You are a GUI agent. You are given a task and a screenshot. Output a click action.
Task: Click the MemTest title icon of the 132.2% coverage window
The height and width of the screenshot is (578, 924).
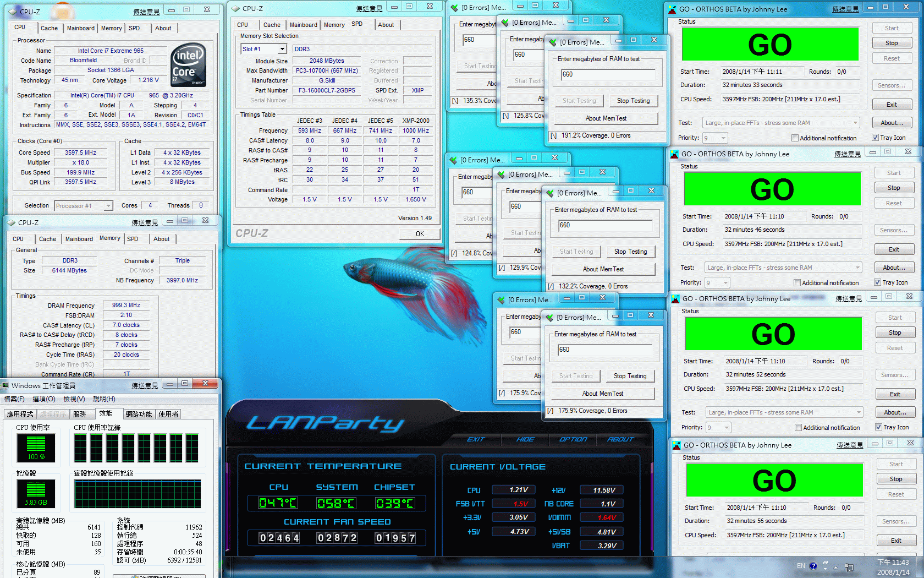(550, 193)
